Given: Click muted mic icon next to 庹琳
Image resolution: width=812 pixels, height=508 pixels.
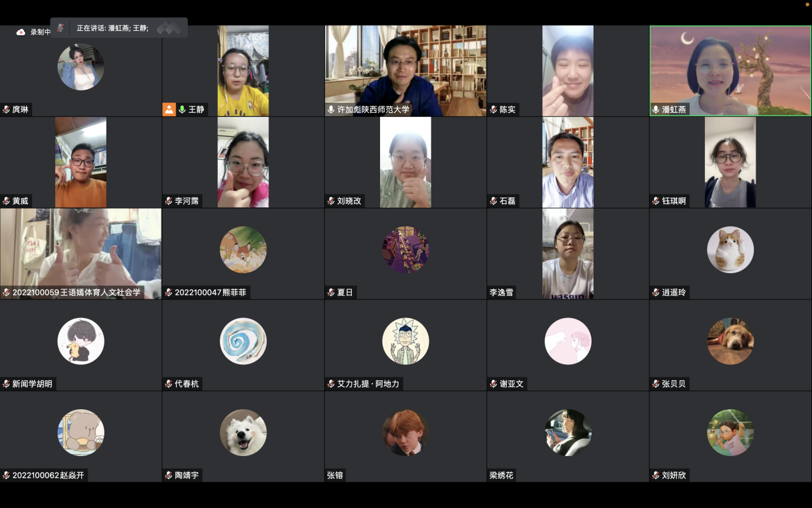Looking at the screenshot, I should coord(6,110).
